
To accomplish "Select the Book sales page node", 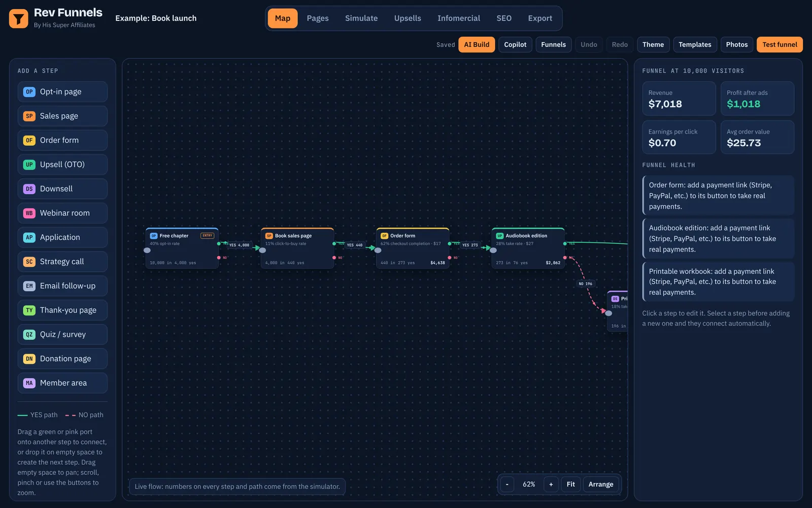I will pyautogui.click(x=297, y=248).
